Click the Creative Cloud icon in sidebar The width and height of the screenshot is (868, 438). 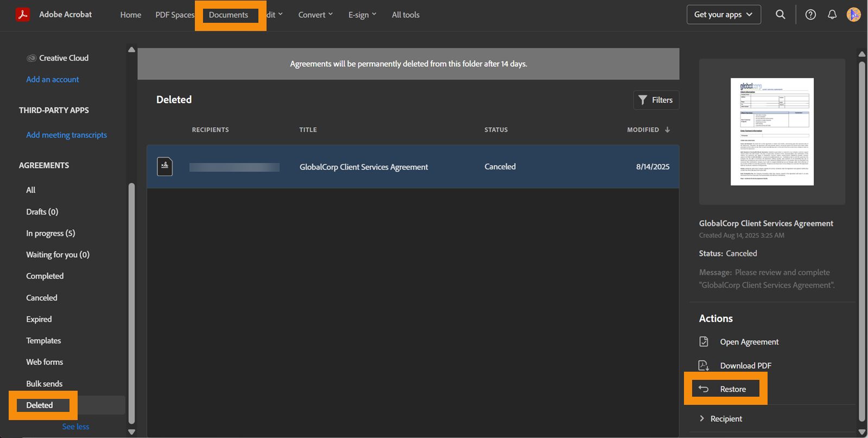coord(31,58)
